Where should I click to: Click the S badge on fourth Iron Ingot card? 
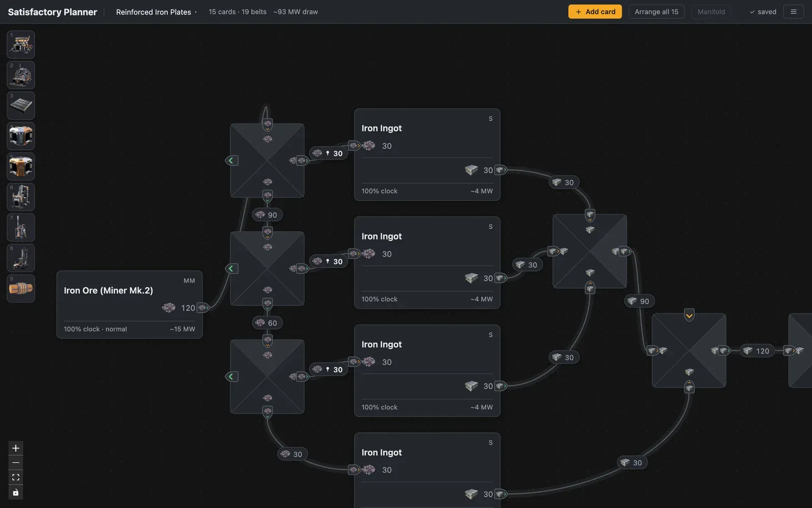pyautogui.click(x=491, y=442)
